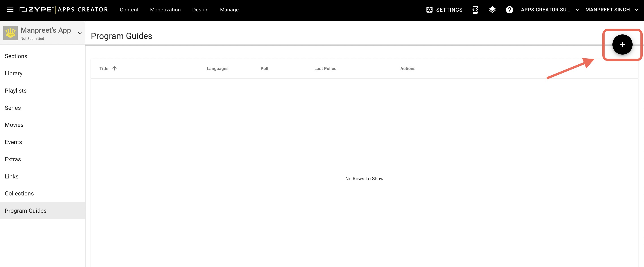Click the Last Polled column header

point(325,68)
